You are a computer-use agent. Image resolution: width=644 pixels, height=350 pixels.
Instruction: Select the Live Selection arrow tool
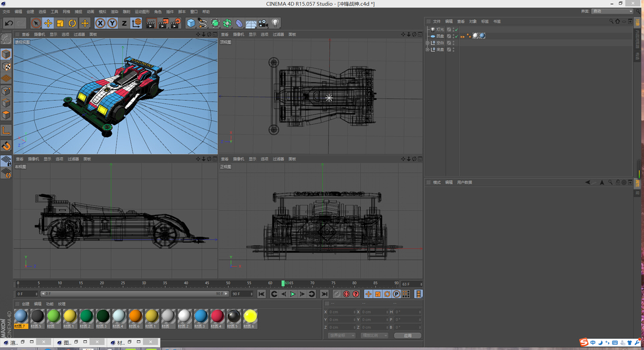coord(36,23)
